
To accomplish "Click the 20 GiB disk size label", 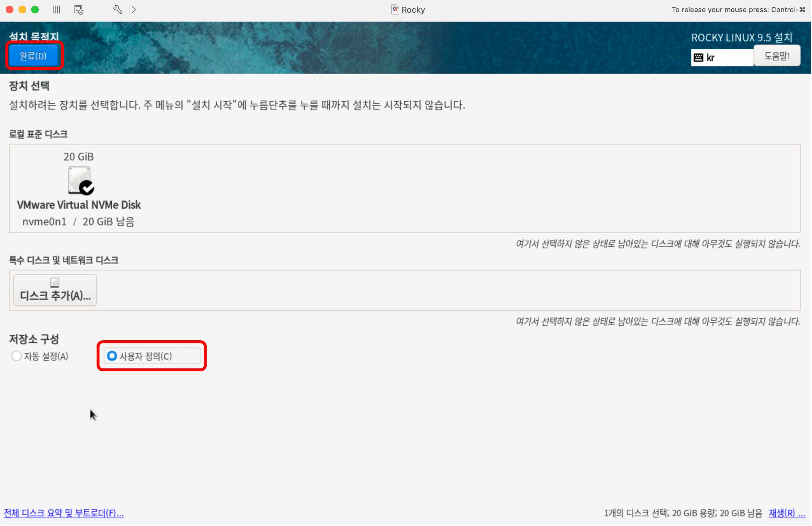I will coord(78,157).
